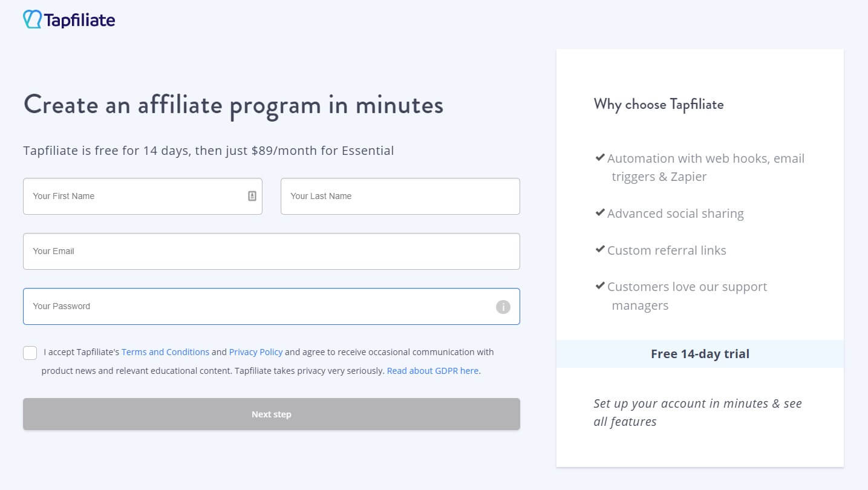
Task: Select the Your Email input
Action: pyautogui.click(x=272, y=251)
